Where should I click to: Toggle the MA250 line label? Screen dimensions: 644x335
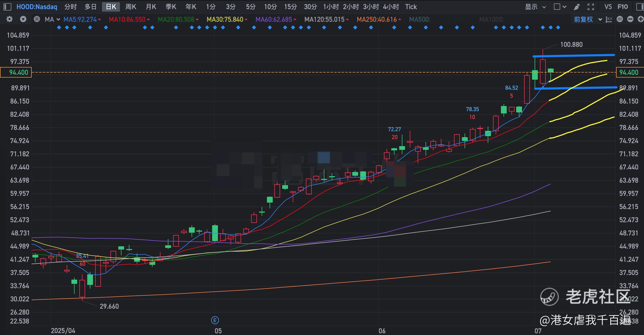pyautogui.click(x=379, y=19)
